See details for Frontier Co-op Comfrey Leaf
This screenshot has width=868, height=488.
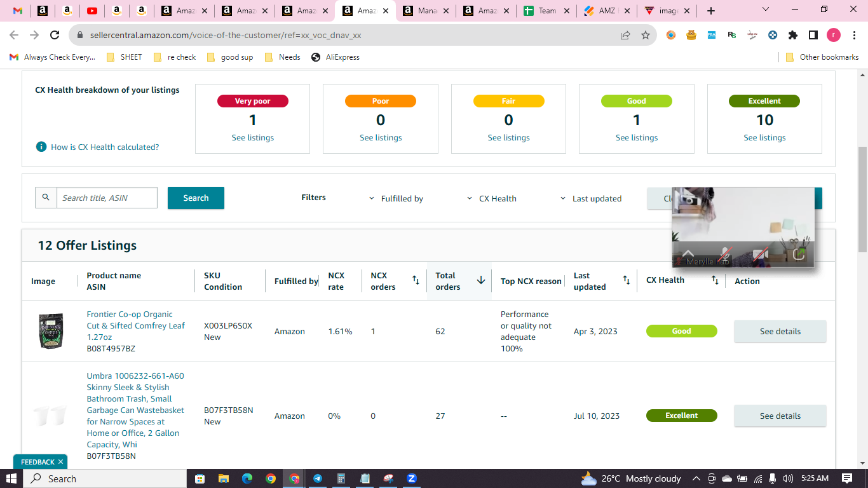pyautogui.click(x=780, y=331)
